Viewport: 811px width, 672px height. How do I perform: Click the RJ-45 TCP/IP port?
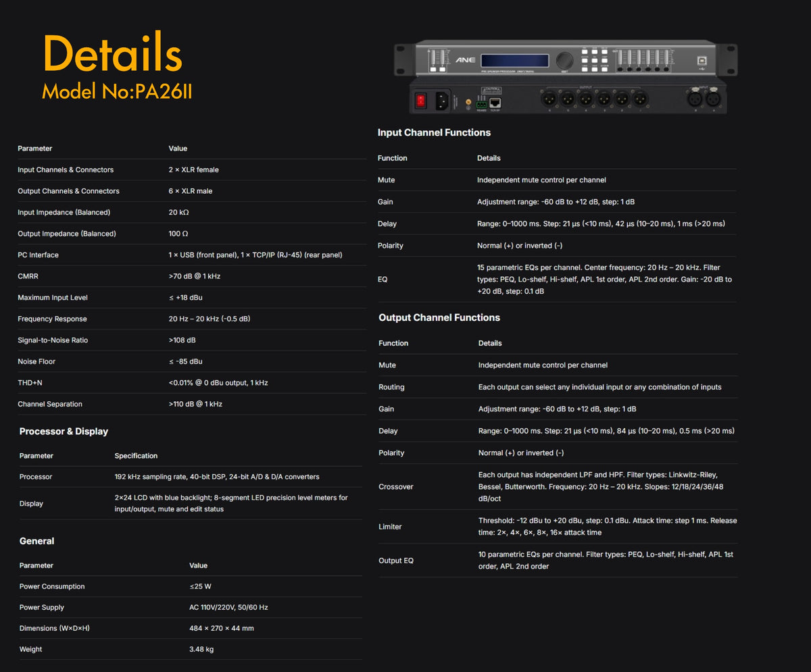(495, 102)
